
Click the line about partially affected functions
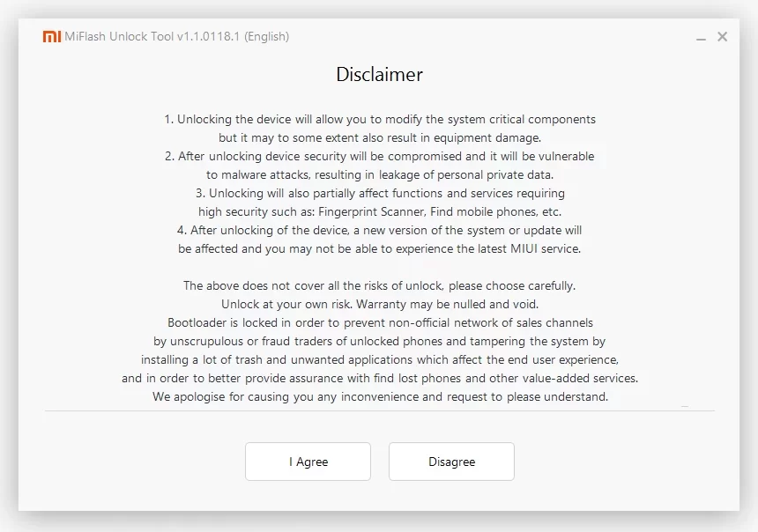(379, 193)
